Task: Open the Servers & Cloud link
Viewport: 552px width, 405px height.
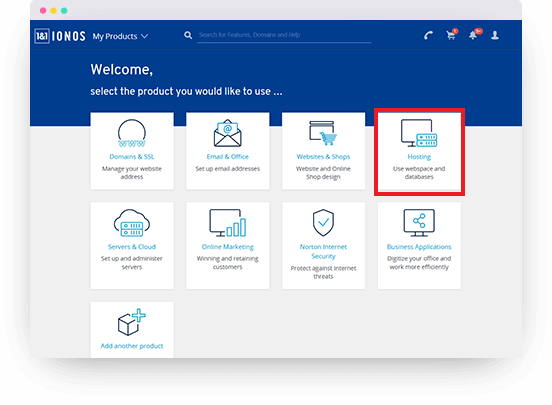Action: tap(132, 247)
